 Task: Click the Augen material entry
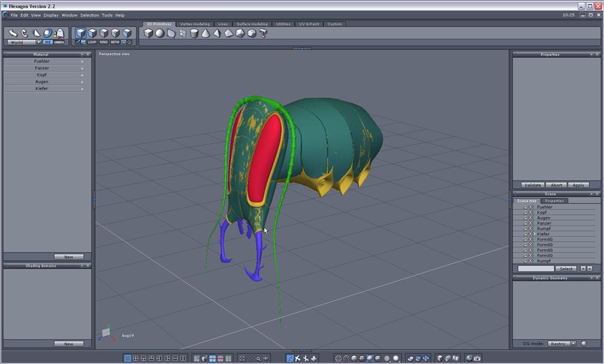click(42, 81)
